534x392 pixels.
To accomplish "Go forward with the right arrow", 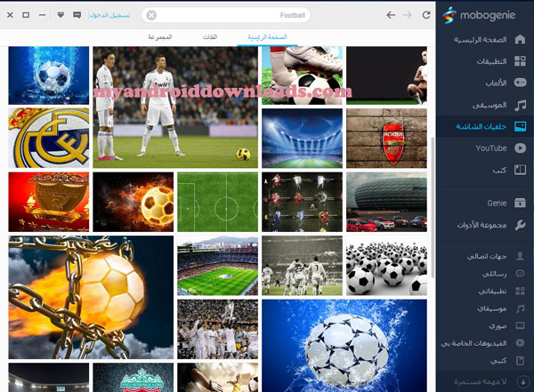I will [408, 15].
